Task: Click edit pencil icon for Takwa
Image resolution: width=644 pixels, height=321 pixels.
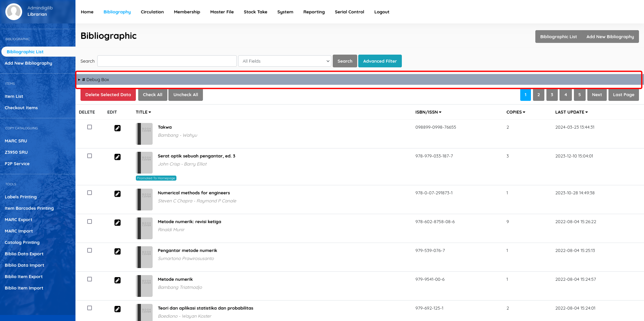Action: point(117,128)
